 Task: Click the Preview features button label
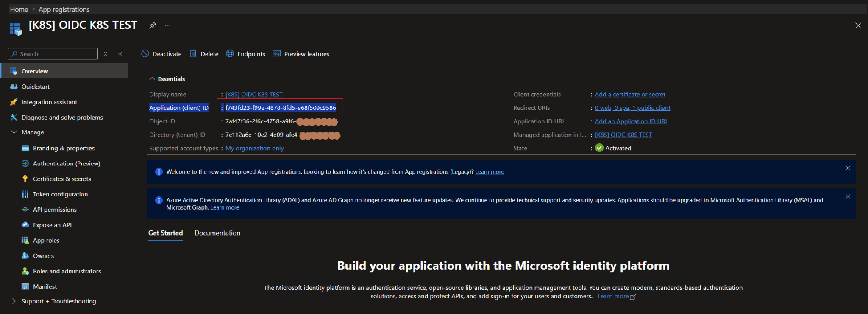(x=307, y=54)
